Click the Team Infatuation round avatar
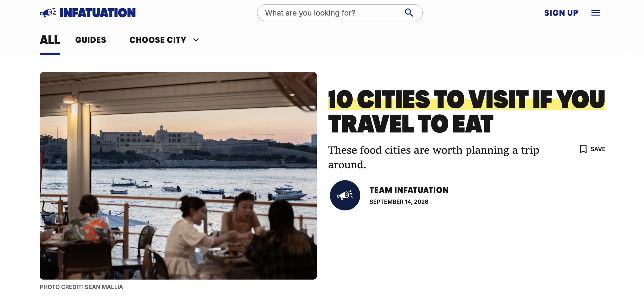 pos(345,195)
